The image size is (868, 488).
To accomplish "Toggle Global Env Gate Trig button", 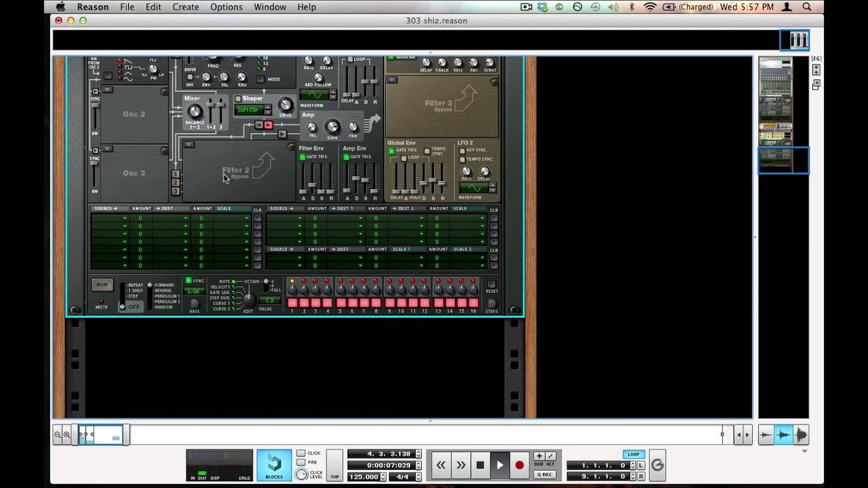I will pyautogui.click(x=391, y=150).
